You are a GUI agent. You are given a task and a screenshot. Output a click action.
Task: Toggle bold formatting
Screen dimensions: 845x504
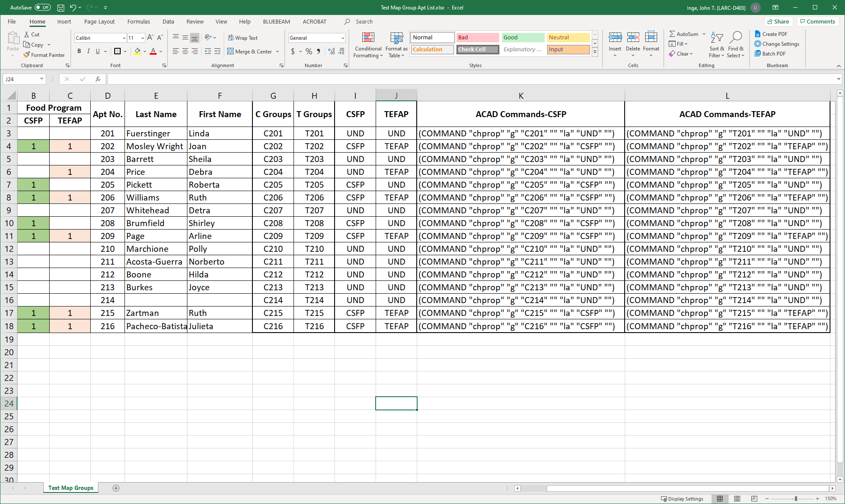[79, 51]
